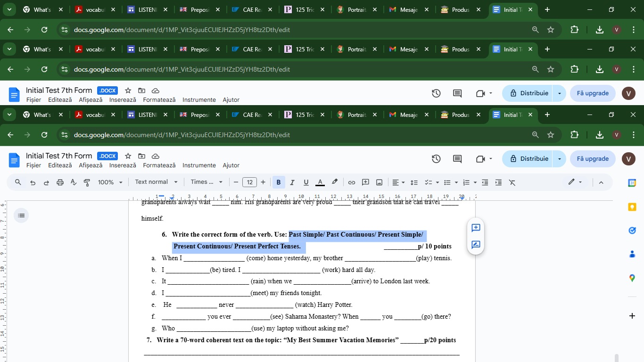This screenshot has width=644, height=362.
Task: Click the clear formatting icon
Action: click(512, 182)
